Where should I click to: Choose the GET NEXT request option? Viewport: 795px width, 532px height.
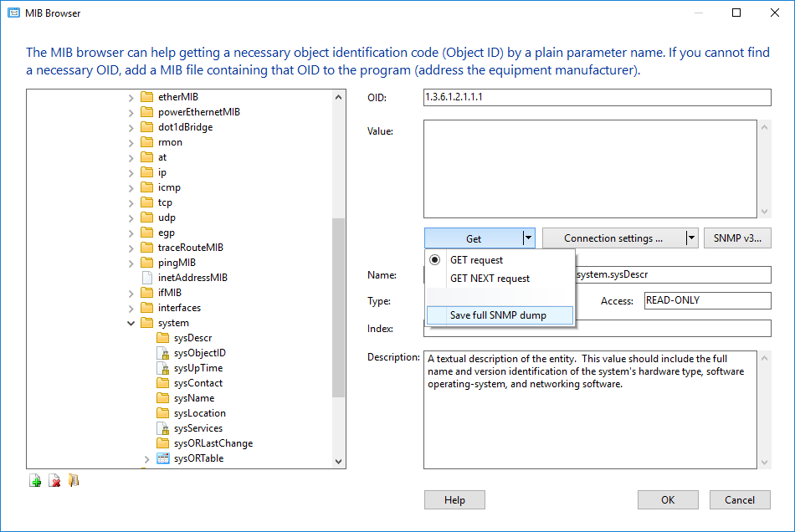tap(490, 279)
